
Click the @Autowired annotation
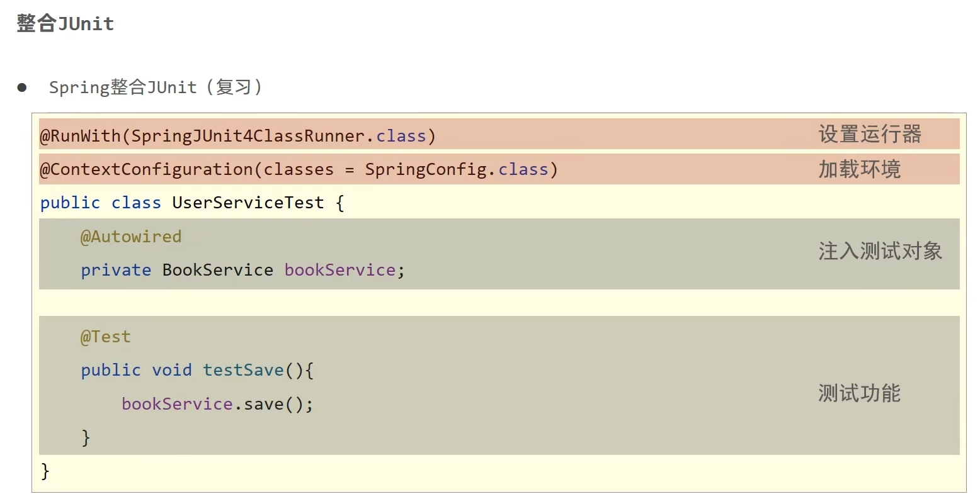coord(131,237)
